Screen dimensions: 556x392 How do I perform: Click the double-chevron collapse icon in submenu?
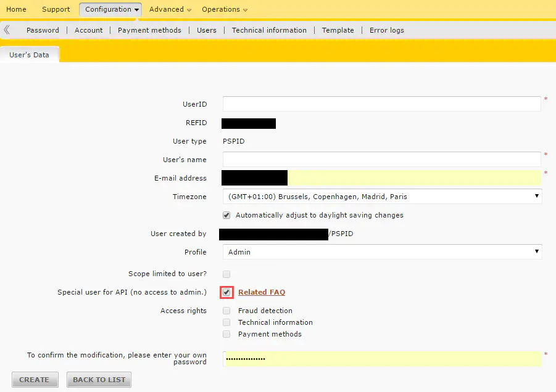7,30
